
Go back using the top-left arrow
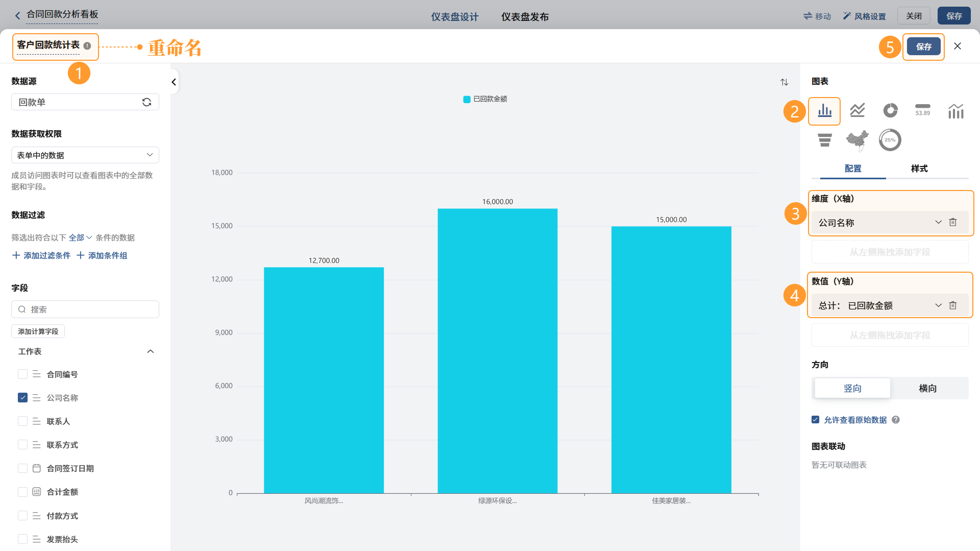click(x=17, y=16)
